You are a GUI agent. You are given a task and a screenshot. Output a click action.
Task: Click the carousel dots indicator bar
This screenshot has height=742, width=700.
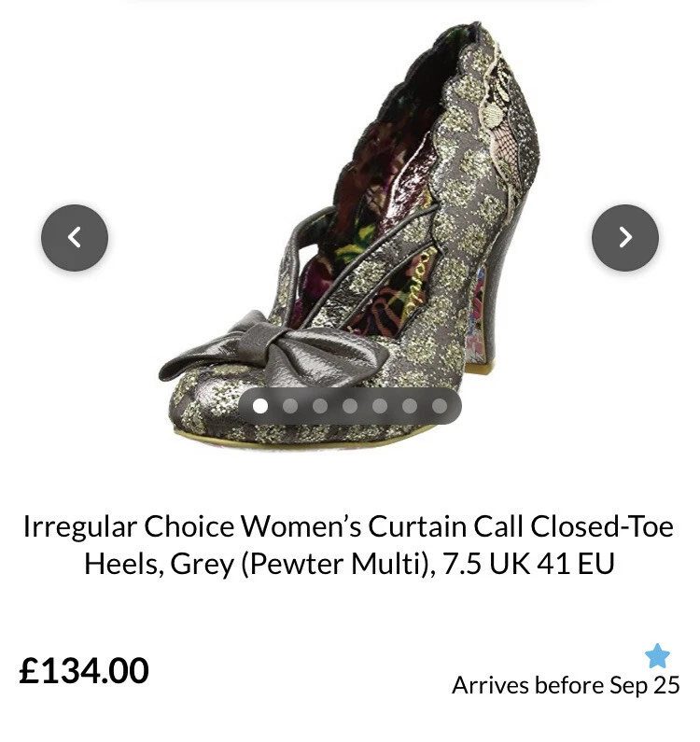coord(350,406)
